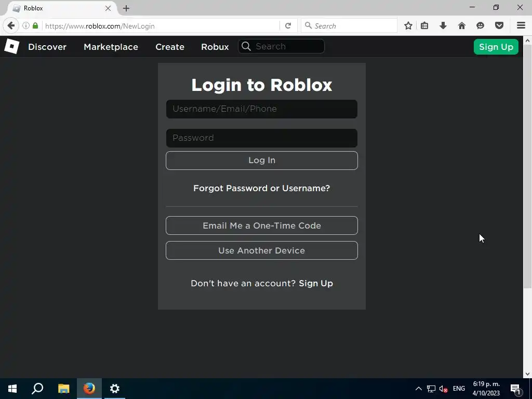Screen dimensions: 532x399
Task: Focus the Username/Email/Phone field
Action: [x=262, y=109]
